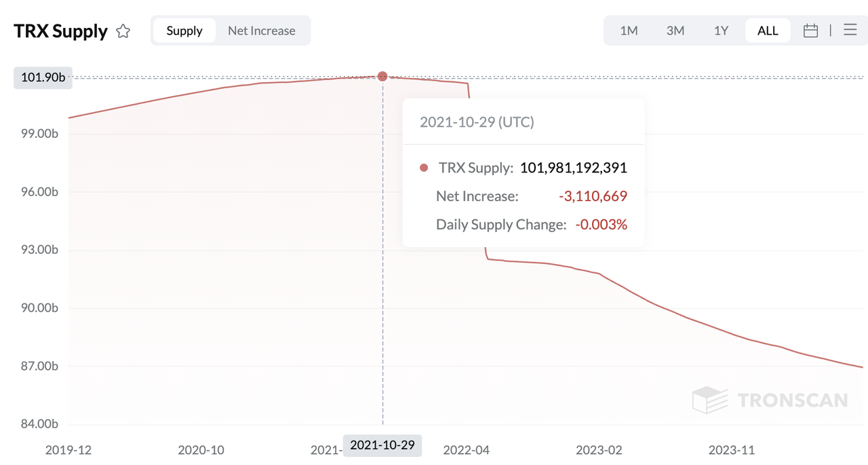Click the highlighted data point marker
The width and height of the screenshot is (868, 465).
[x=382, y=76]
